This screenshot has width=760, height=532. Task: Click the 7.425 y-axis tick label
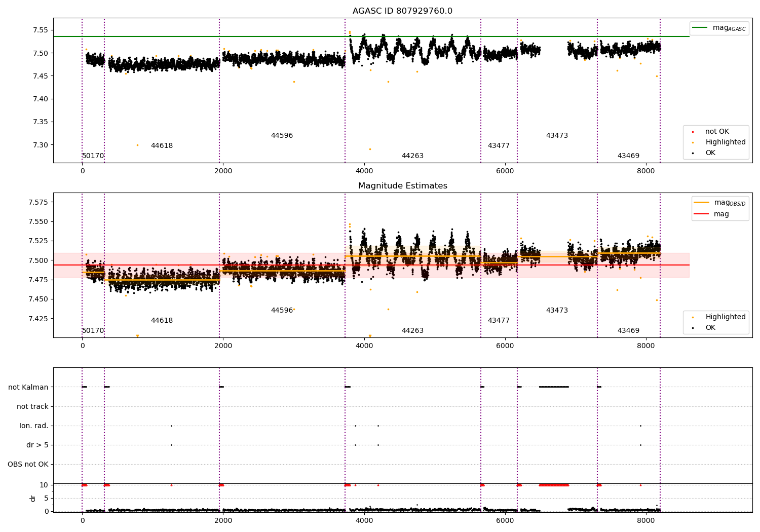[x=38, y=319]
